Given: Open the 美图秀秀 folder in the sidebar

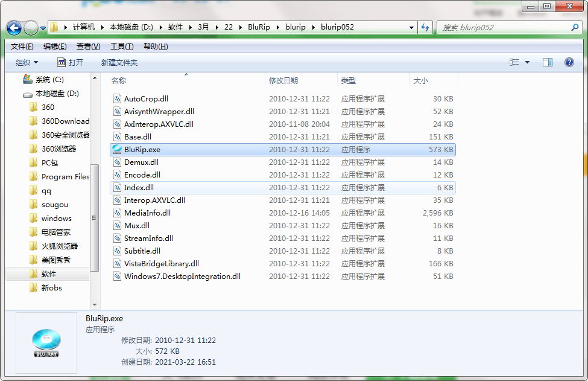Looking at the screenshot, I should point(50,260).
